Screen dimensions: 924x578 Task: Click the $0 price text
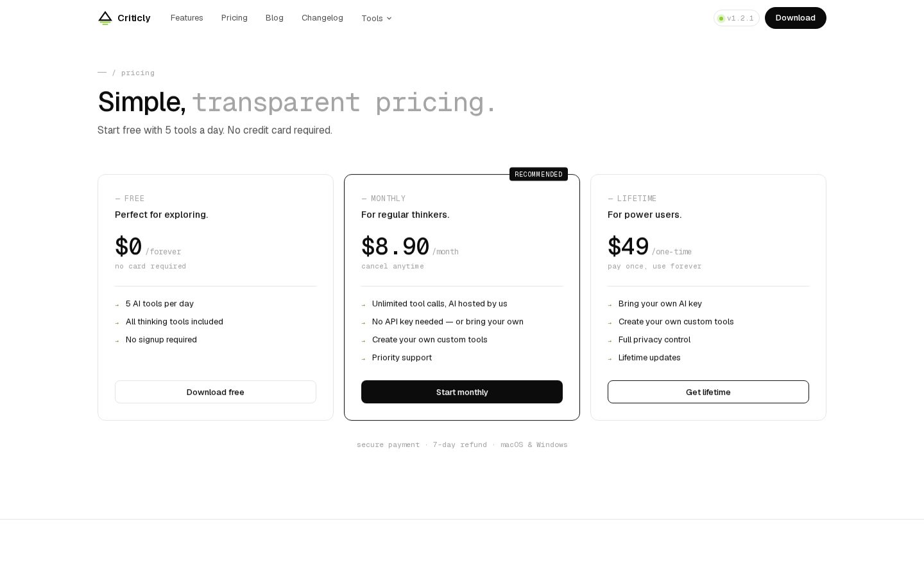pos(128,247)
